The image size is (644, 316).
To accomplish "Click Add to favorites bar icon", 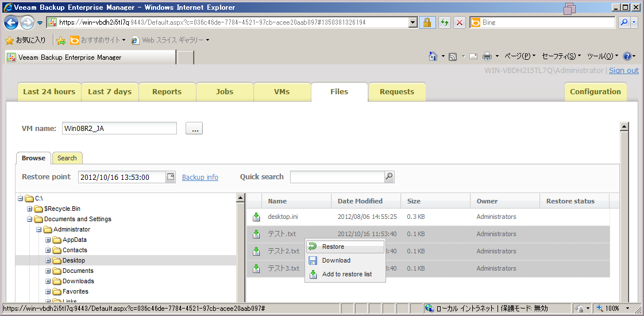I will pos(61,40).
